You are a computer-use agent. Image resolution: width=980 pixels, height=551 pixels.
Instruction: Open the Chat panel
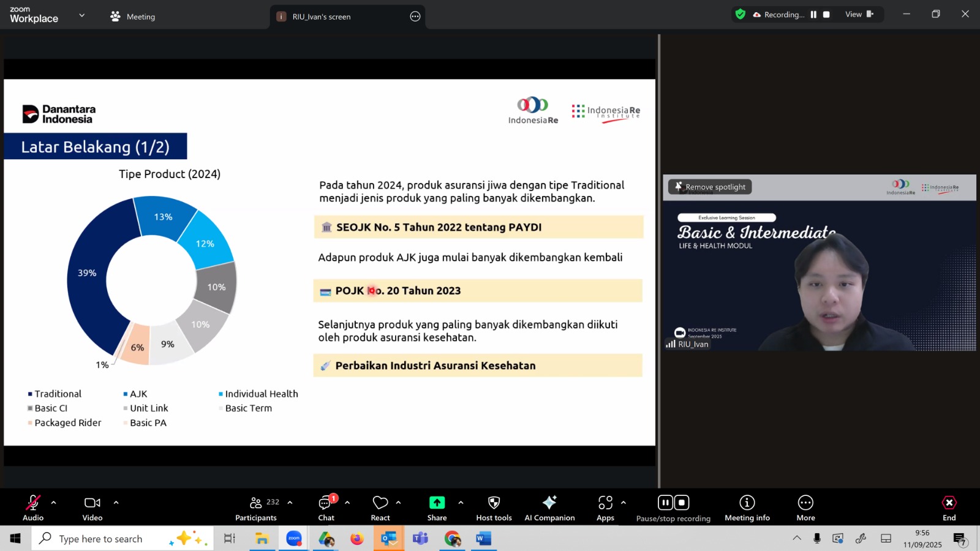(x=326, y=508)
